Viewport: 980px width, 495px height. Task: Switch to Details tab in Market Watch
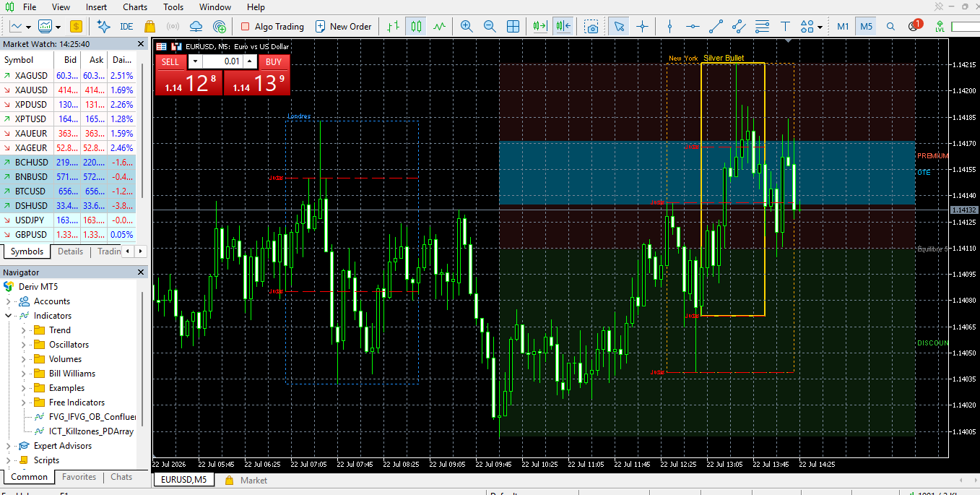click(71, 251)
